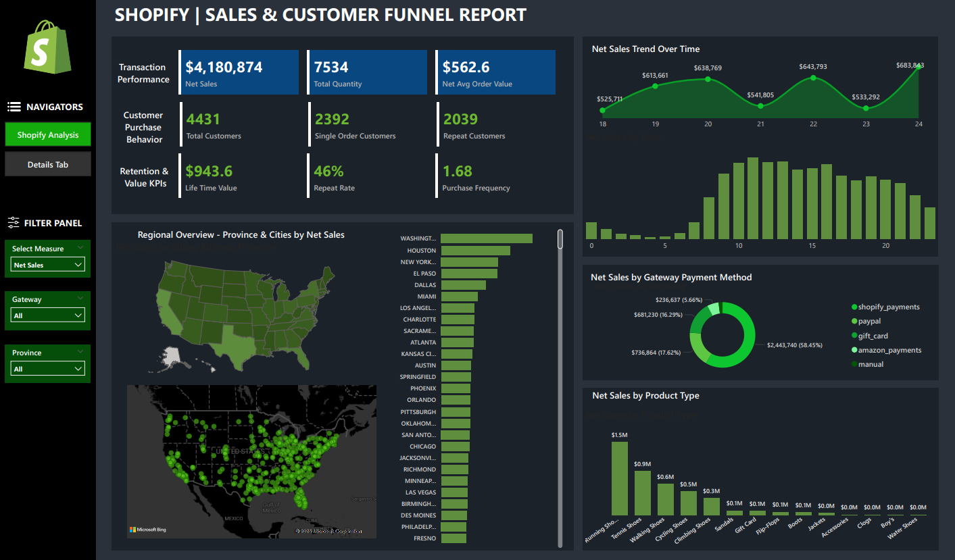Expand the Province slicer header chevron
This screenshot has height=560, width=955.
tap(81, 351)
